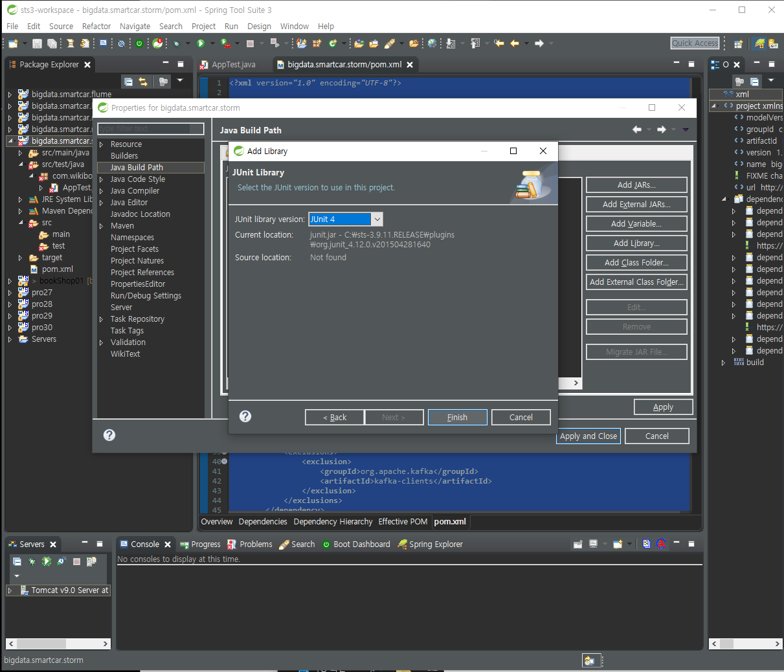Screen dimensions: 784x672
Task: Expand the pro27 project
Action: (x=10, y=293)
